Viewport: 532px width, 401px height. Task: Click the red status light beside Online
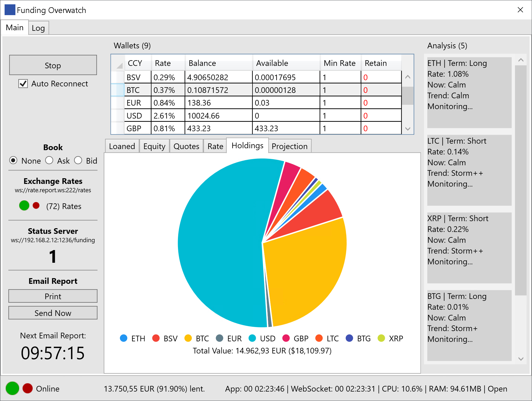tap(28, 388)
